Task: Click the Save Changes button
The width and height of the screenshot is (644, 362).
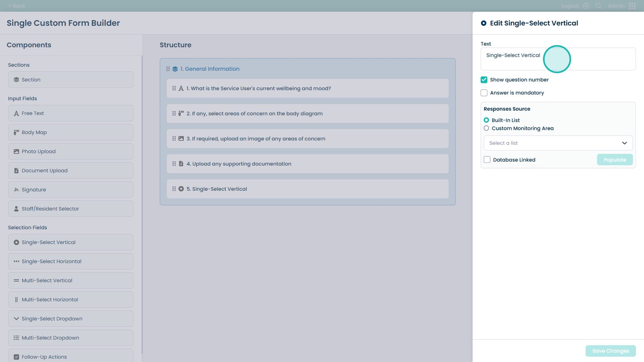Action: pyautogui.click(x=610, y=351)
